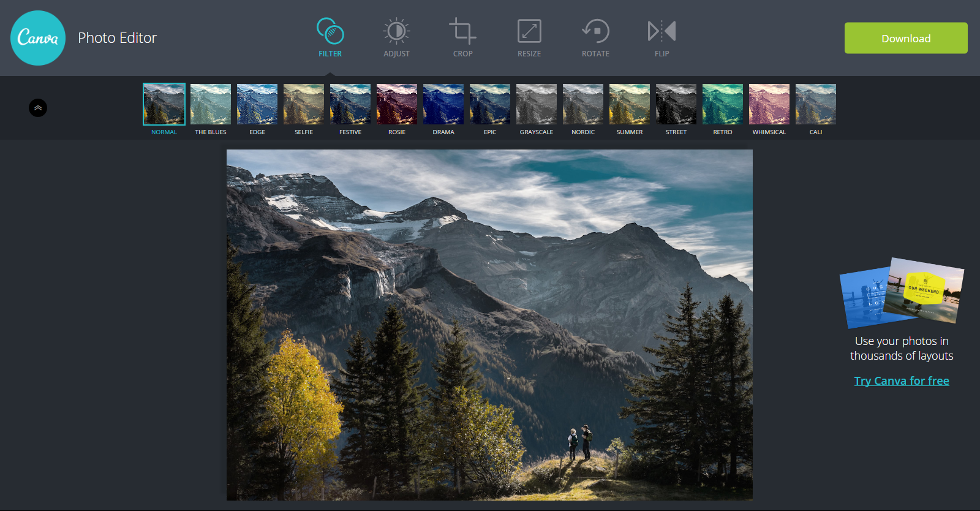Apply the Street filter thumbnail
The image size is (980, 511).
coord(676,104)
